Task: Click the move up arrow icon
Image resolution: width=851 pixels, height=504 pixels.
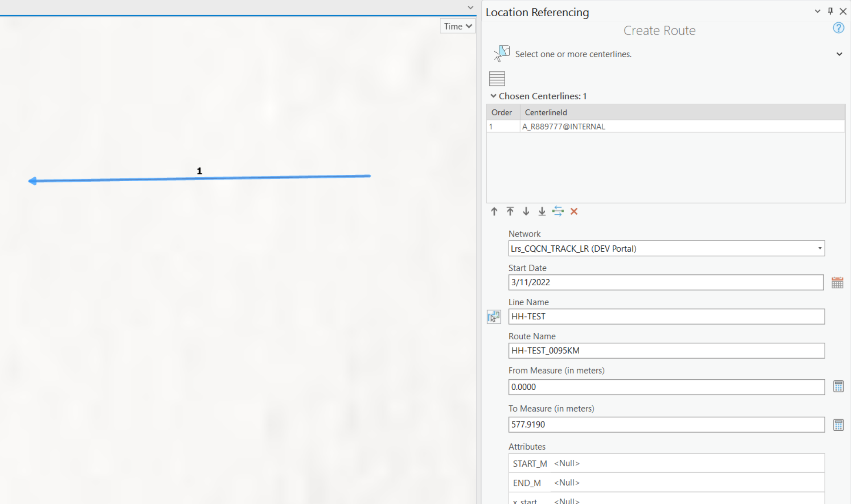Action: 494,211
